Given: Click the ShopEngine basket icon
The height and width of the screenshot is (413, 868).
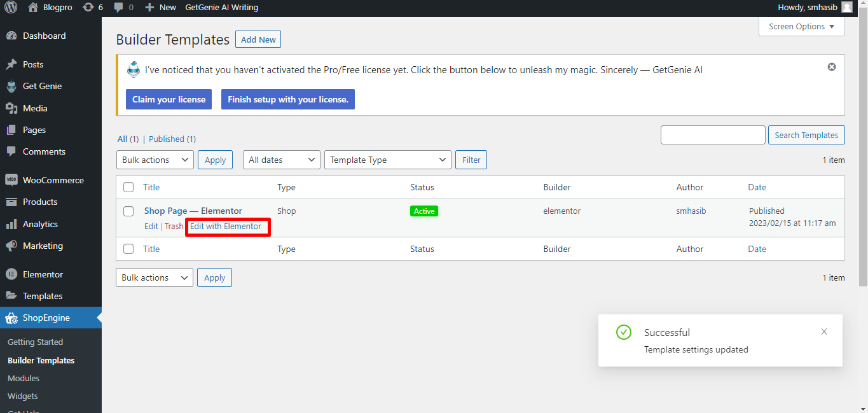Looking at the screenshot, I should [11, 318].
